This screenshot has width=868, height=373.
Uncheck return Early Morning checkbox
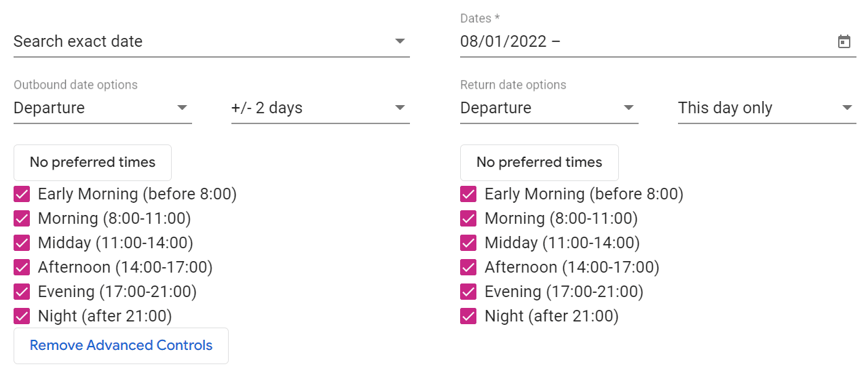click(x=468, y=195)
